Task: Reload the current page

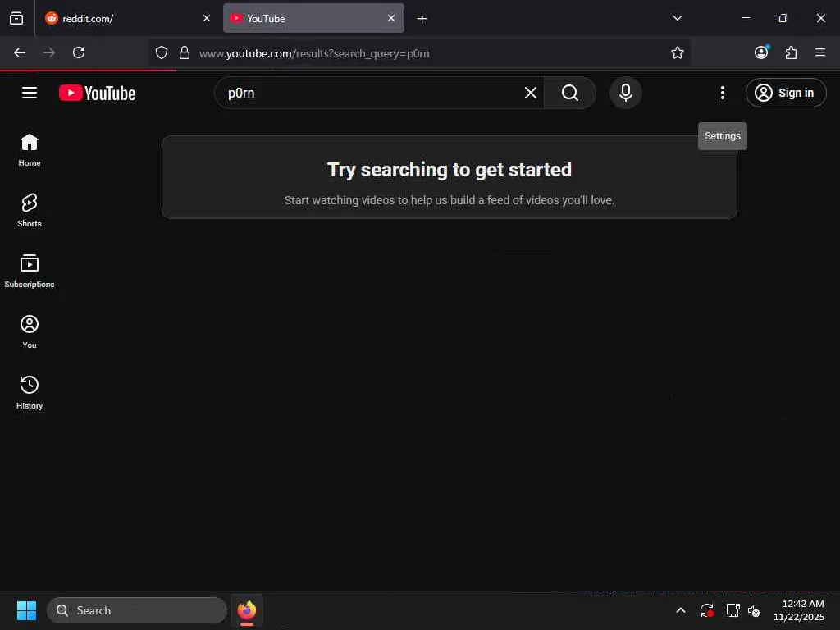Action: click(x=79, y=52)
